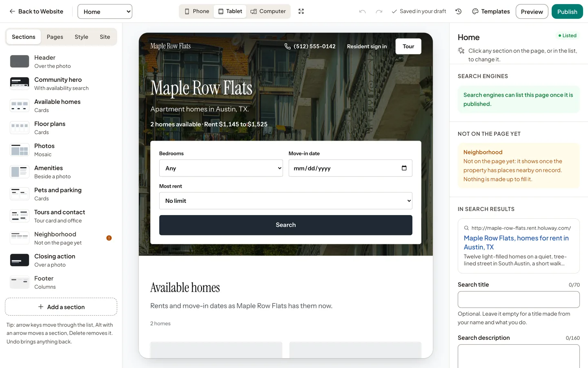Select the Floor plans section icon

coord(20,128)
